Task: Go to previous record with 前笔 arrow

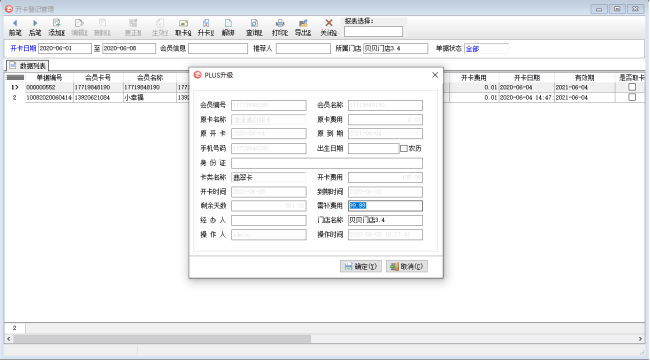Action: tap(15, 27)
